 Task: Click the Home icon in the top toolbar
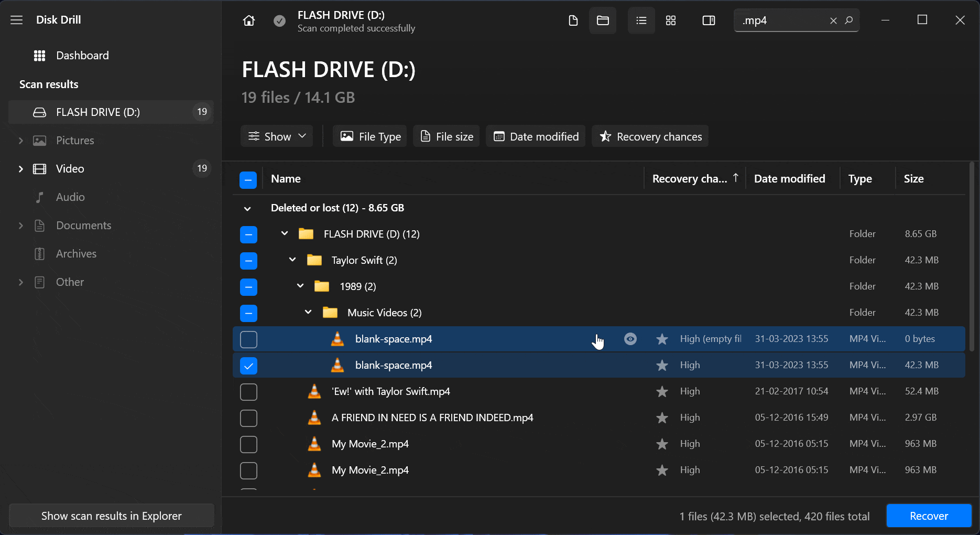pos(248,20)
